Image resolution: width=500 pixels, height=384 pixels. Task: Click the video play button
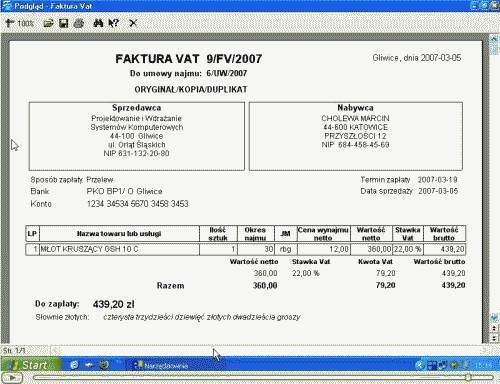pyautogui.click(x=12, y=378)
